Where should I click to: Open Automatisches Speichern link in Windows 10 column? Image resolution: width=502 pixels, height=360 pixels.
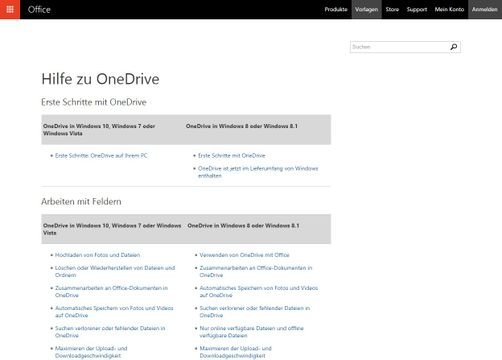[x=114, y=312]
